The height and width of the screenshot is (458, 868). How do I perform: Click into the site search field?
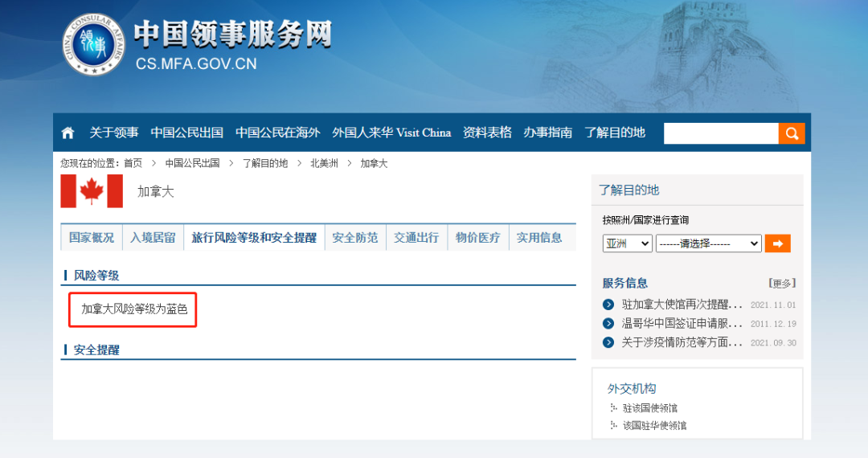pyautogui.click(x=721, y=133)
